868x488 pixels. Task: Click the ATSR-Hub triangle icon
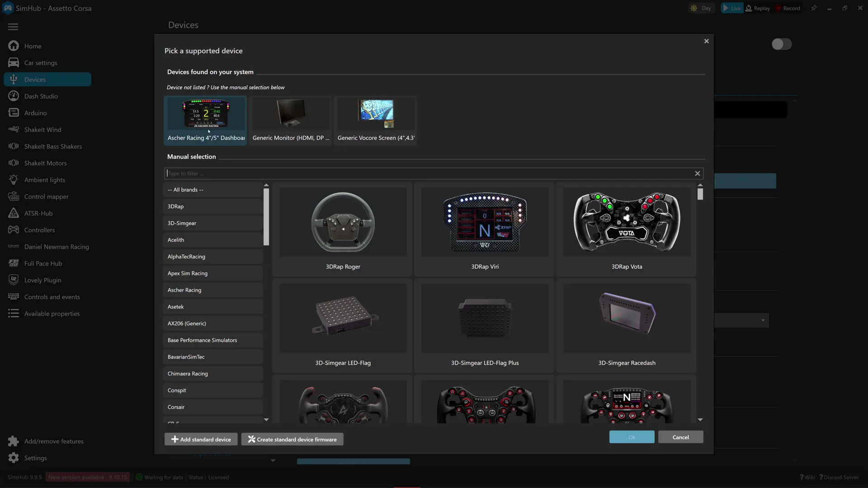pyautogui.click(x=14, y=213)
